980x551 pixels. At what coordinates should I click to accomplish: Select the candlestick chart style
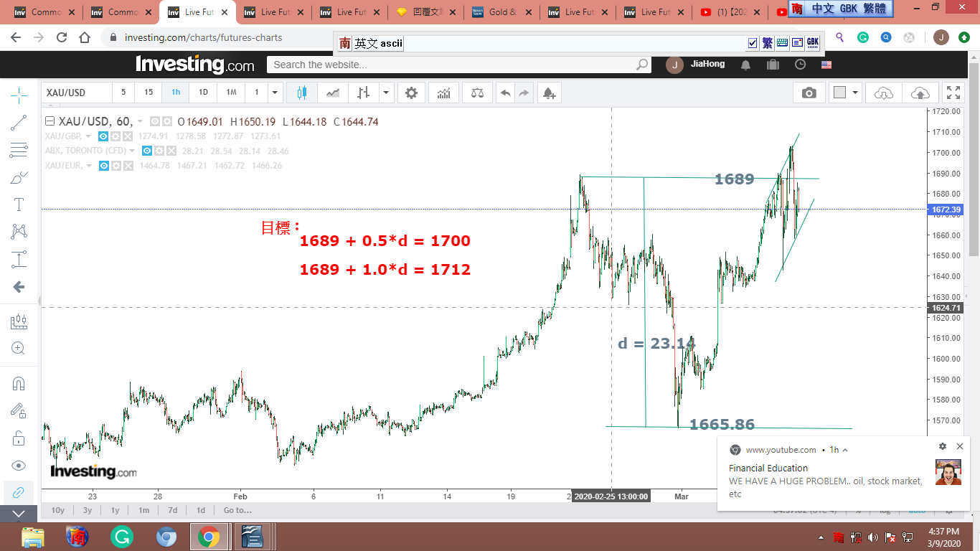(301, 93)
